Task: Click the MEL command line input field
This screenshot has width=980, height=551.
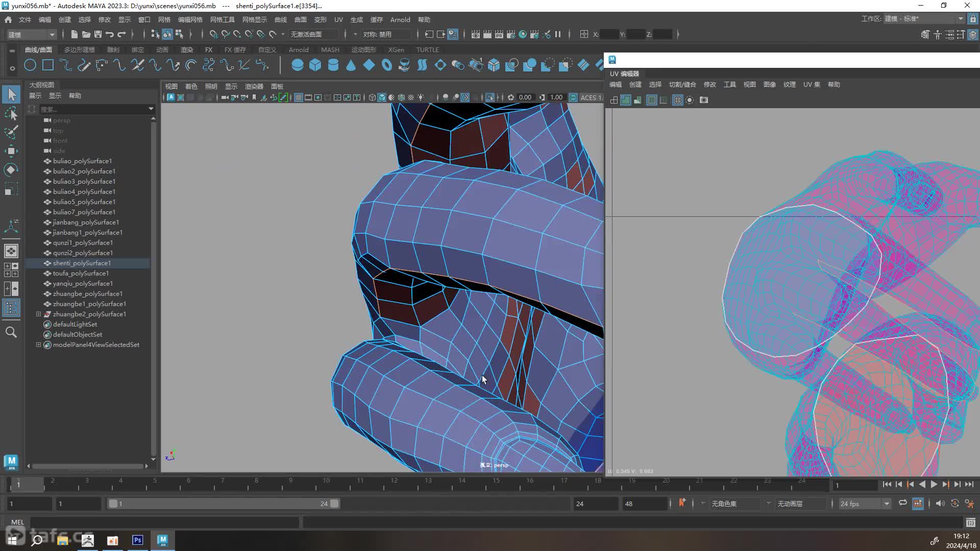Action: coord(164,522)
